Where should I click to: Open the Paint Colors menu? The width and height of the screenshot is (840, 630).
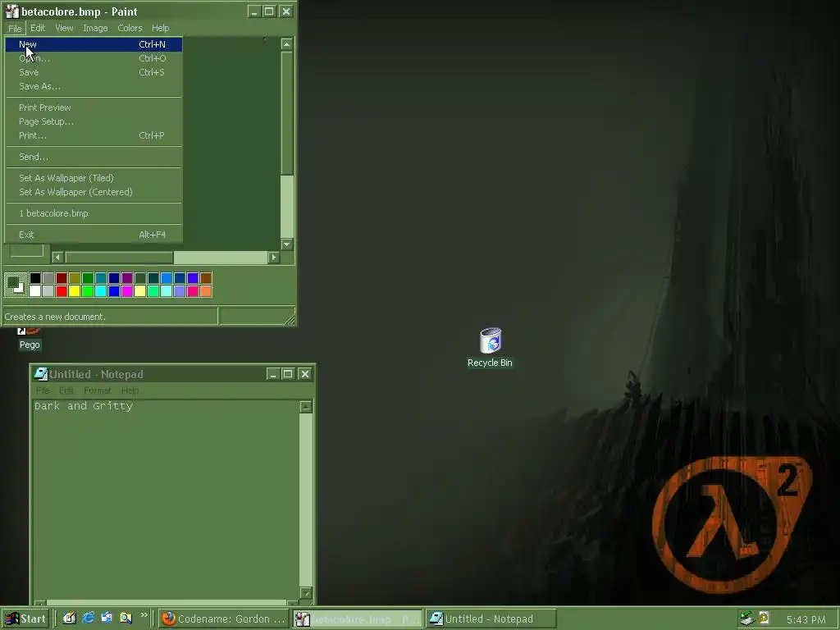[130, 28]
